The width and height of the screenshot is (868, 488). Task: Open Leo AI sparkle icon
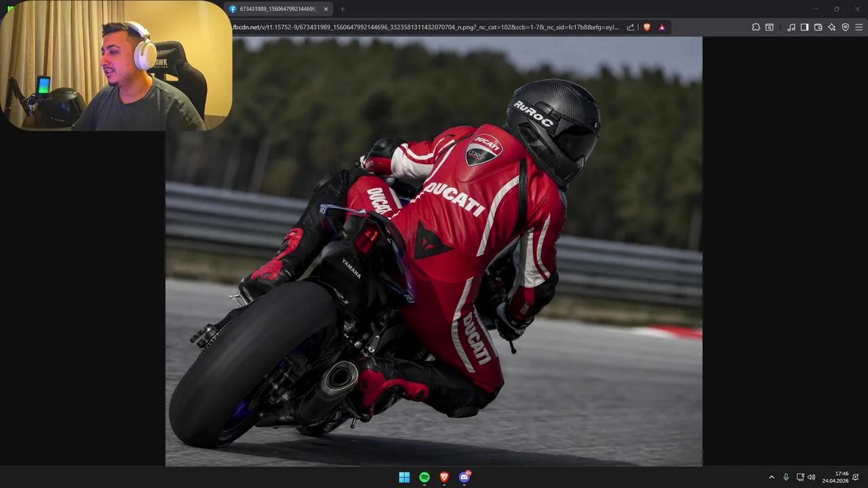[x=831, y=27]
